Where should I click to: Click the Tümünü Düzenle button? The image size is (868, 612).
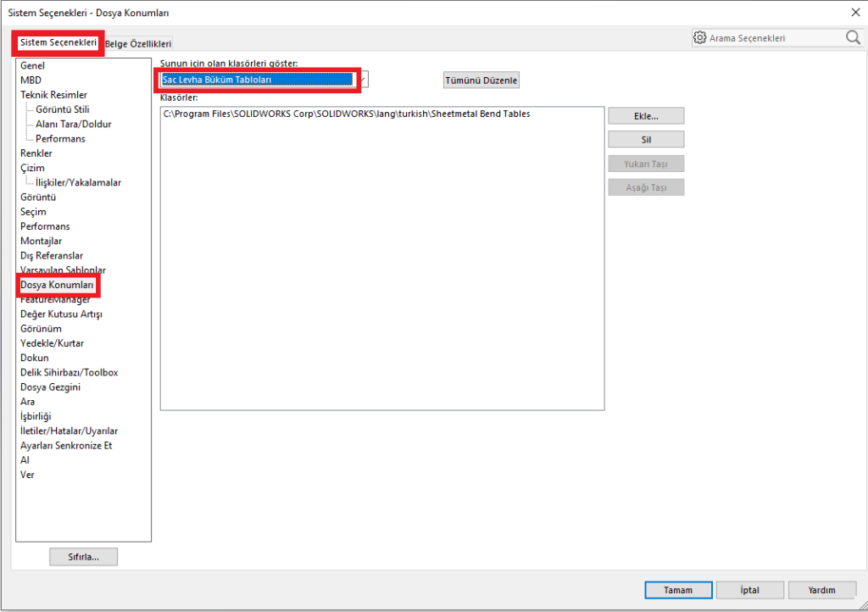[481, 80]
